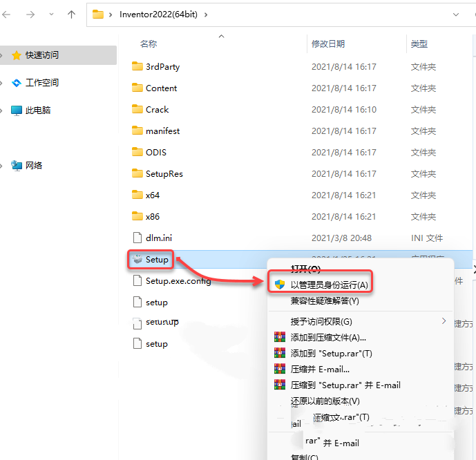Select Inventor2022(64bit) in address path
476x460 pixels.
click(158, 15)
